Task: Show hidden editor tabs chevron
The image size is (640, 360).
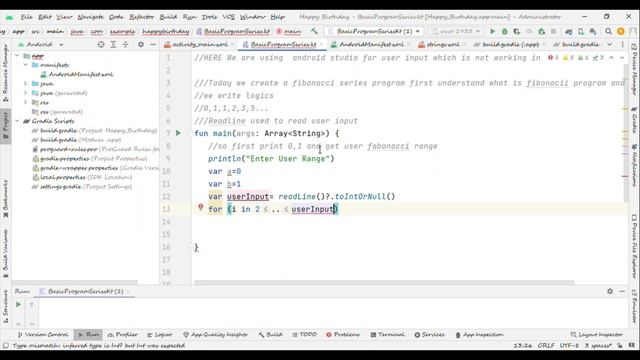Action: (x=610, y=44)
